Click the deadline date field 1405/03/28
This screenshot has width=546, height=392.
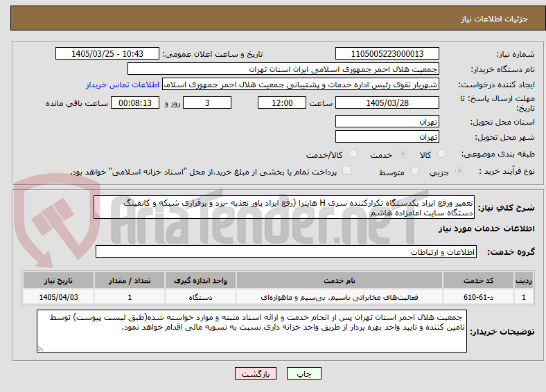[x=387, y=103]
